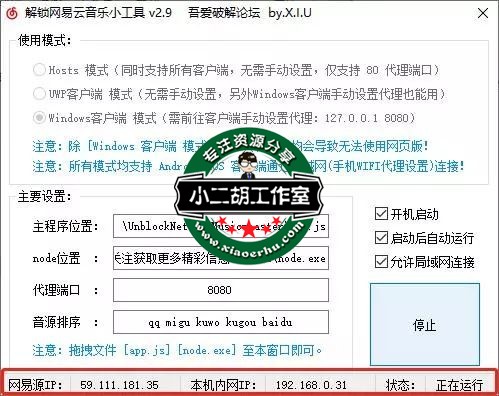The height and width of the screenshot is (396, 499).
Task: Click the NetEase music logo icon in title bar
Action: point(12,13)
